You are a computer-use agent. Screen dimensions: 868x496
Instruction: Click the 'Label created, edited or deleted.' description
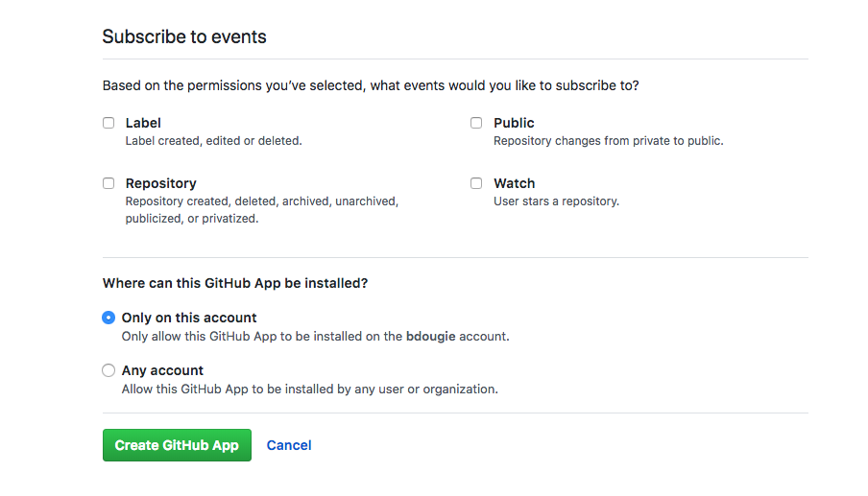click(214, 141)
